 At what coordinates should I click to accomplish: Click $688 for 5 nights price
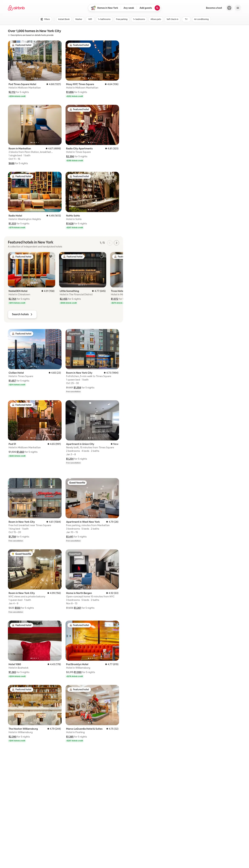[18, 163]
